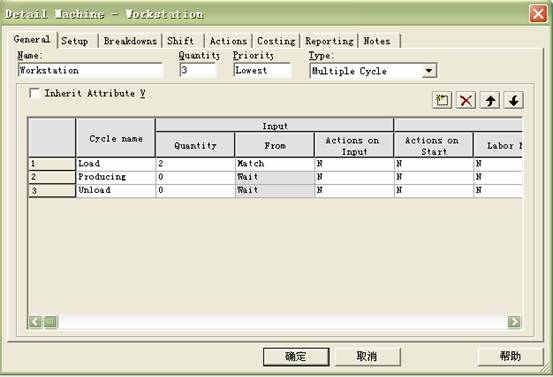Open the Type dropdown arrow
Viewport: 553px width, 377px height.
click(429, 71)
